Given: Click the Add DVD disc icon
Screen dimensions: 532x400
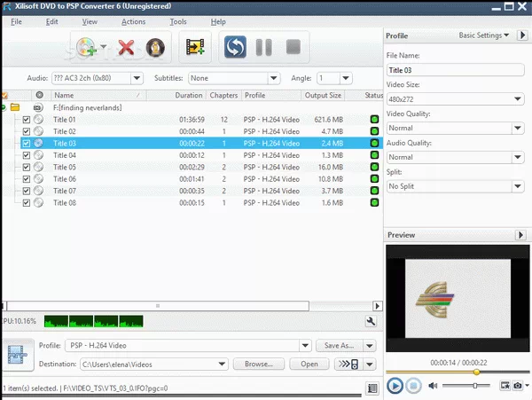Looking at the screenshot, I should pos(87,47).
